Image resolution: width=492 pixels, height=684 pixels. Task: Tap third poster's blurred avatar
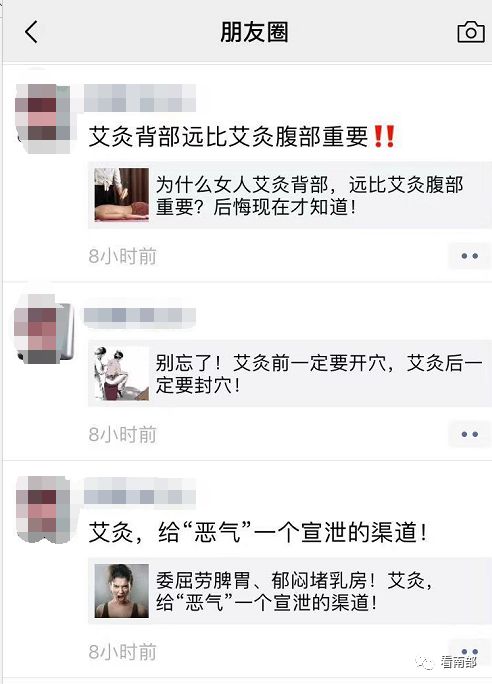[43, 510]
